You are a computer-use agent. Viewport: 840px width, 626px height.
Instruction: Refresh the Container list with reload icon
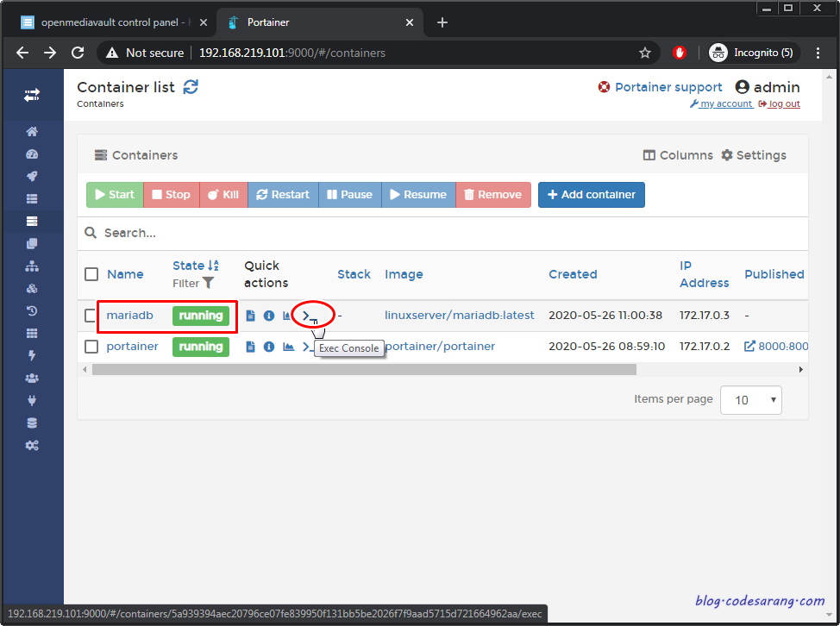191,87
